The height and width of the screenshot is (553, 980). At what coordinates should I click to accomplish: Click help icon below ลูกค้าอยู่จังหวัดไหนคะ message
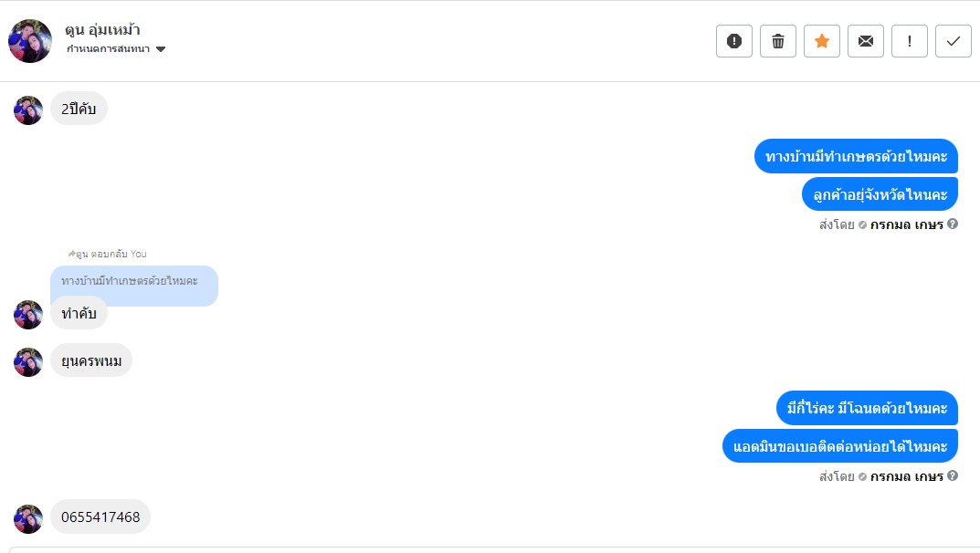[x=953, y=224]
